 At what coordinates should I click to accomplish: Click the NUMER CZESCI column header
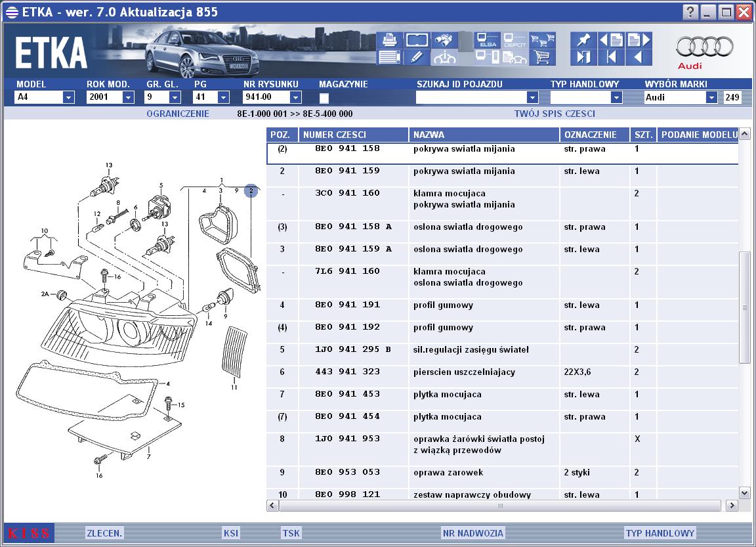pyautogui.click(x=354, y=135)
